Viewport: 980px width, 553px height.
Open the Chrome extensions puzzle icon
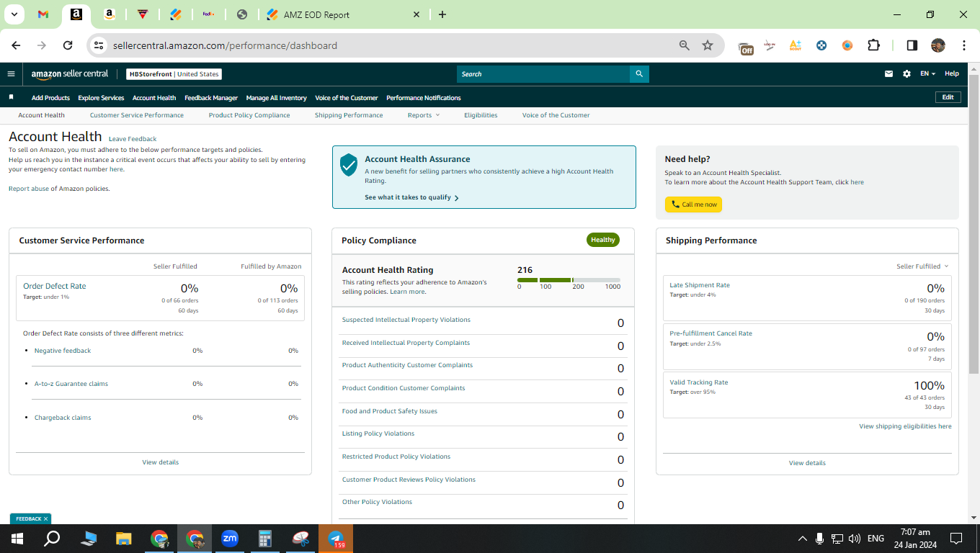click(873, 45)
